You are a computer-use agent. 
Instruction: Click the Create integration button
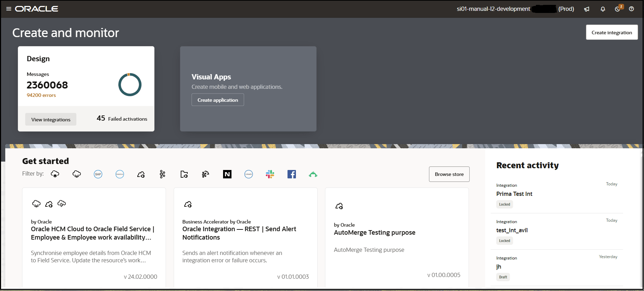pos(612,33)
